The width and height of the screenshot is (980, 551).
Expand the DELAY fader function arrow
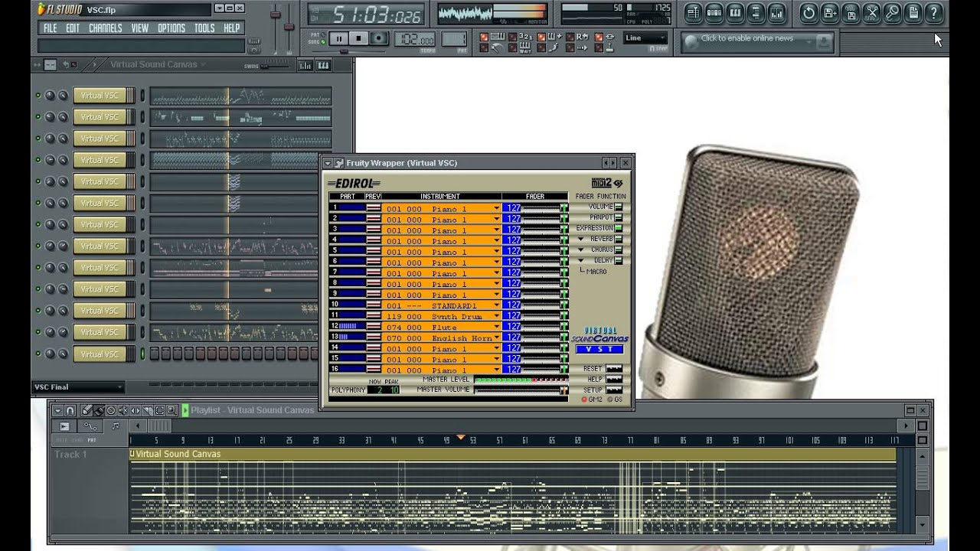coord(580,260)
